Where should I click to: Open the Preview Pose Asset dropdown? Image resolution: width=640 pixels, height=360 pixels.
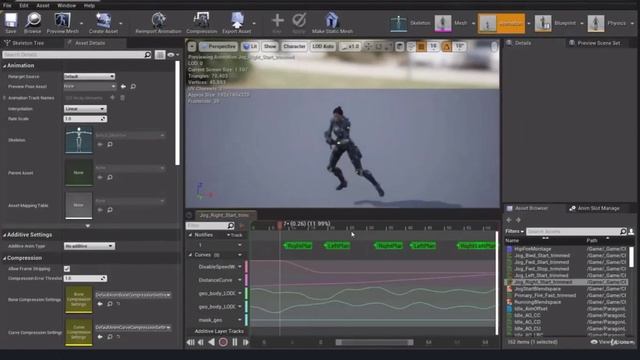(x=90, y=87)
